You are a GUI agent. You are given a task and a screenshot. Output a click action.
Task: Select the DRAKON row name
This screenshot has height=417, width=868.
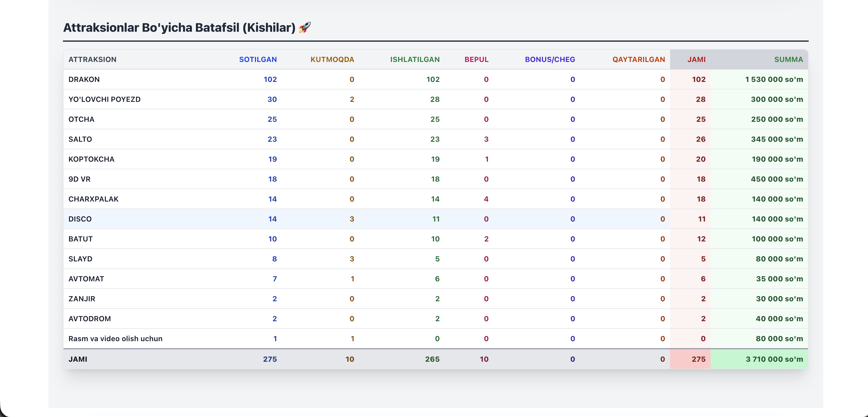[x=84, y=79]
